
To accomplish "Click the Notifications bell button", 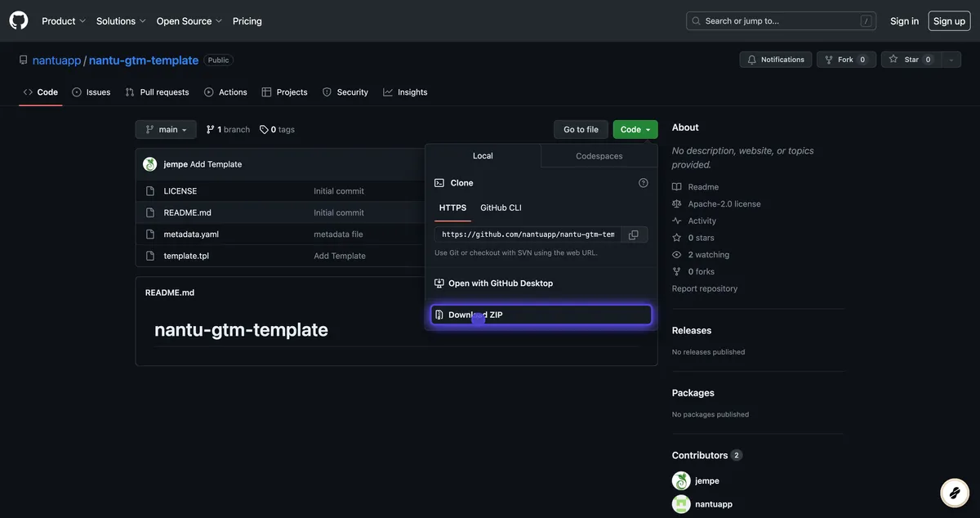I will coord(776,60).
